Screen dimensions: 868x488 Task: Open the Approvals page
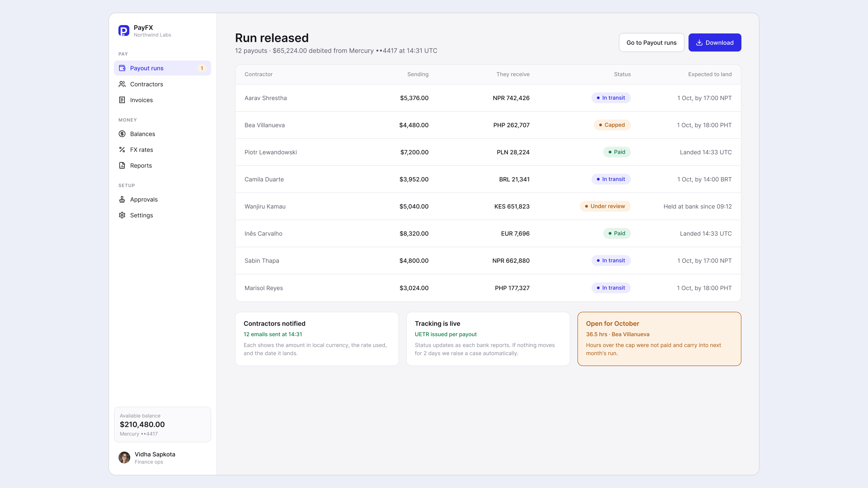[162, 199]
